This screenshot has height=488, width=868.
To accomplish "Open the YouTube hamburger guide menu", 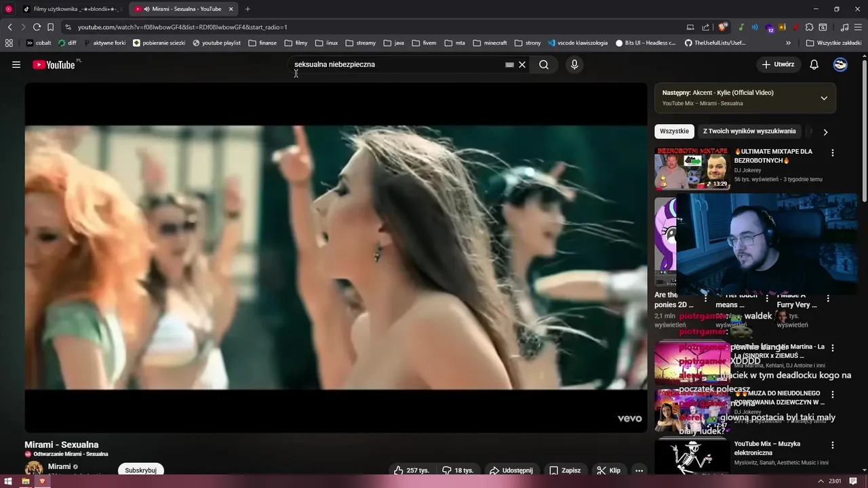I will pos(16,64).
